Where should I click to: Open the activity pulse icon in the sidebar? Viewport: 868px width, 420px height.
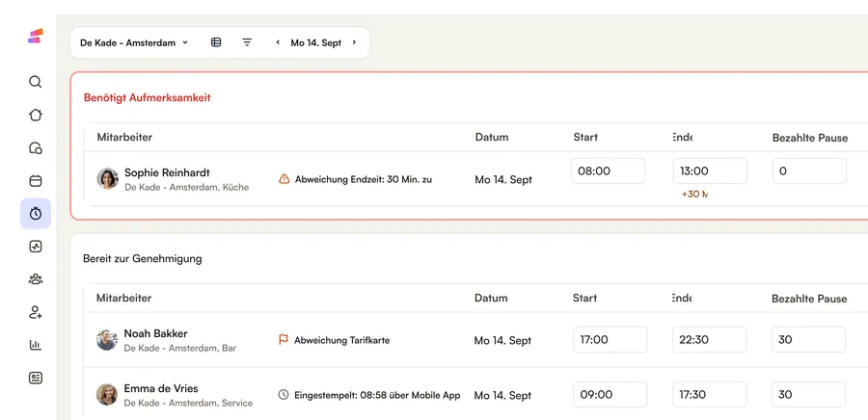[x=36, y=247]
